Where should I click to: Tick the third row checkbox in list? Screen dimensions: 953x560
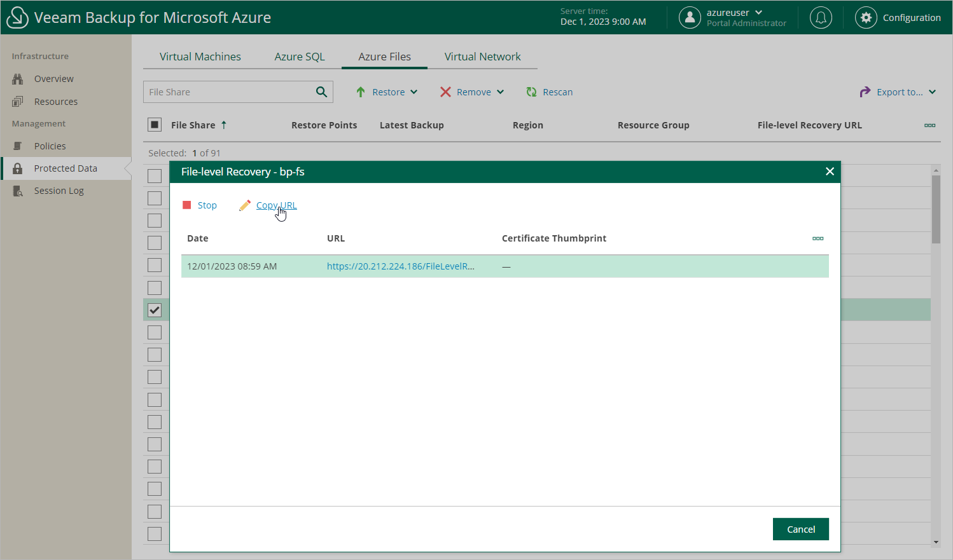[x=155, y=221]
